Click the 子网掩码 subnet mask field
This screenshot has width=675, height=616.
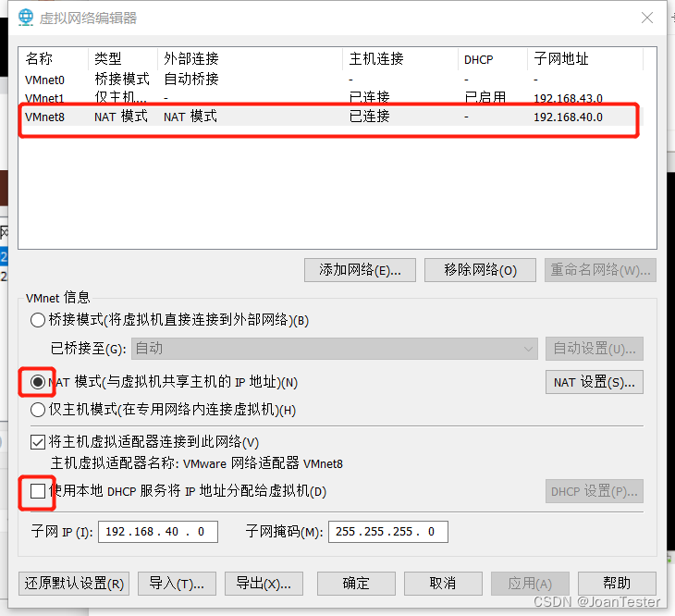coord(387,532)
